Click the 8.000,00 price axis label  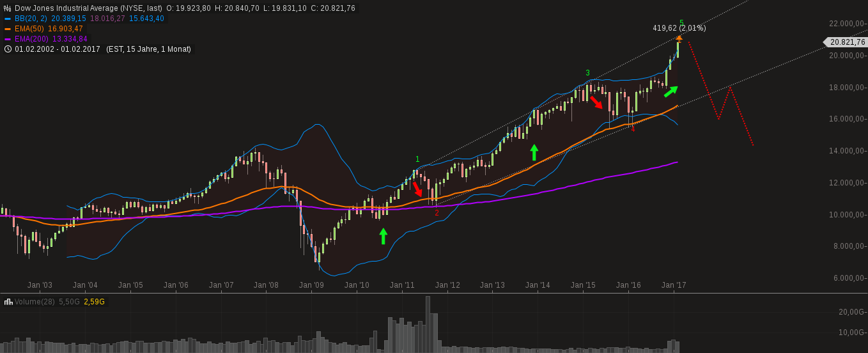pyautogui.click(x=849, y=246)
